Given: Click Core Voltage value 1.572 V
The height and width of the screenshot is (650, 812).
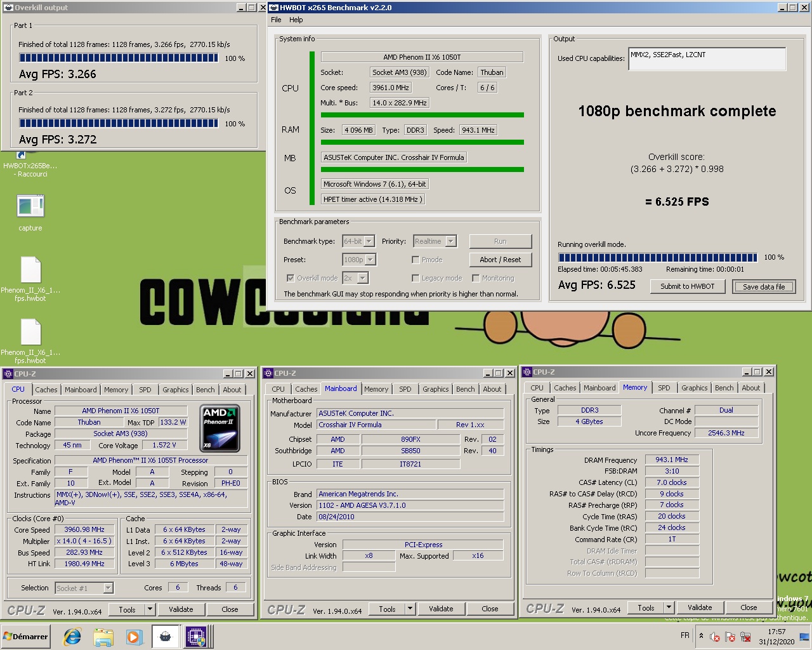Looking at the screenshot, I should (165, 445).
